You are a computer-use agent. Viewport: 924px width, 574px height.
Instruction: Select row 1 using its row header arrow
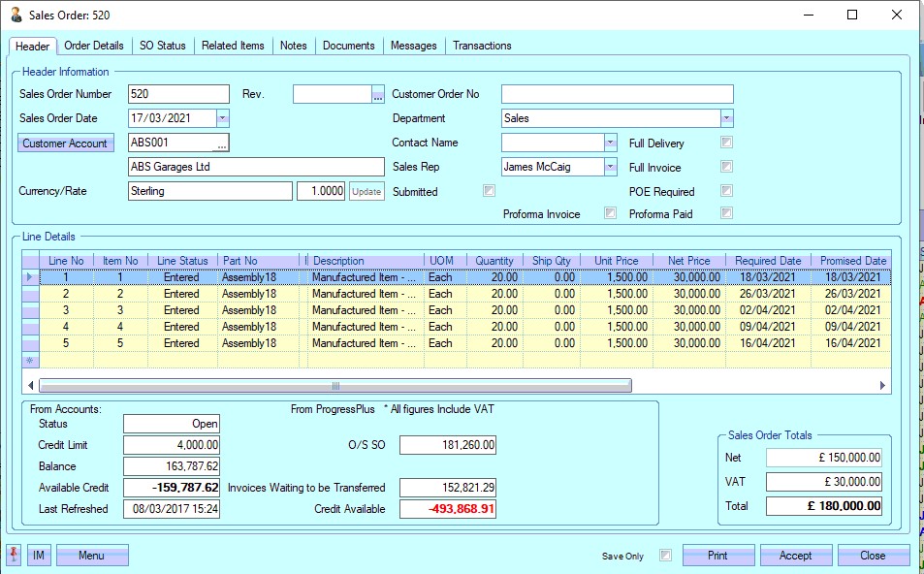click(x=29, y=277)
